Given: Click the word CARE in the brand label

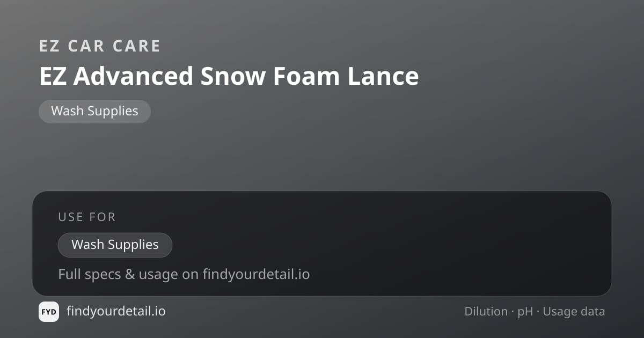Looking at the screenshot, I should (x=137, y=46).
